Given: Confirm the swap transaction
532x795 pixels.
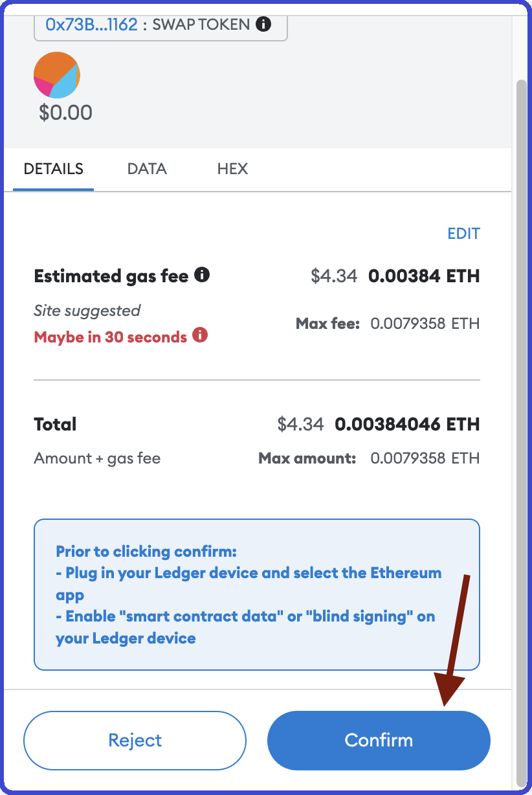Looking at the screenshot, I should click(379, 741).
